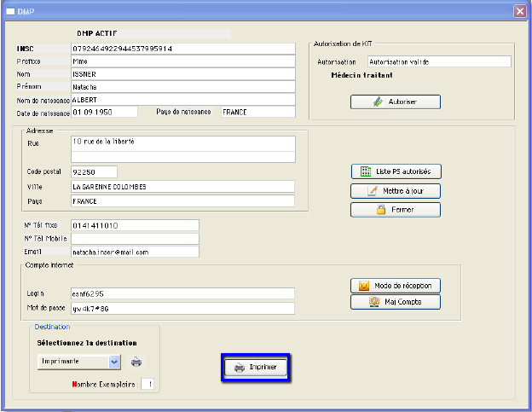The image size is (532, 412).
Task: Click the Imprimer button
Action: [256, 368]
